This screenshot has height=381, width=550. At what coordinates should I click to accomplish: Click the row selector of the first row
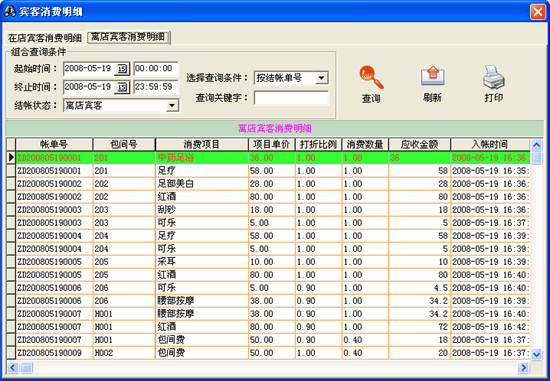(11, 158)
